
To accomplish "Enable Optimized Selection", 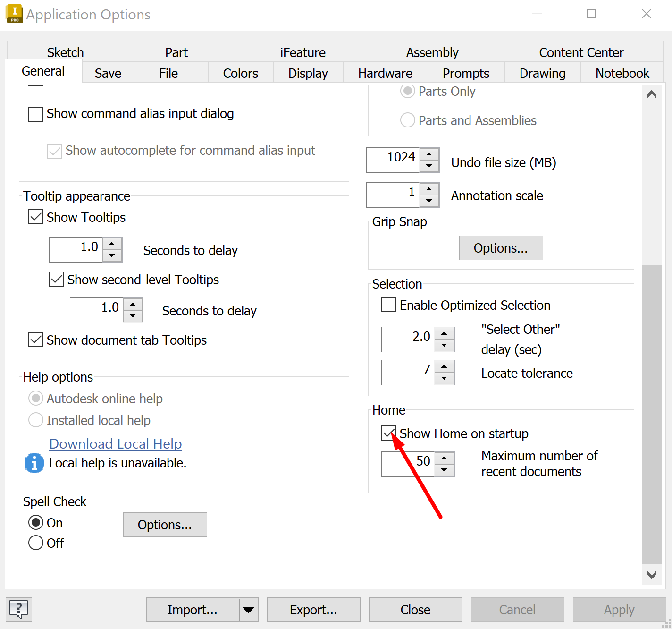I will tap(388, 305).
